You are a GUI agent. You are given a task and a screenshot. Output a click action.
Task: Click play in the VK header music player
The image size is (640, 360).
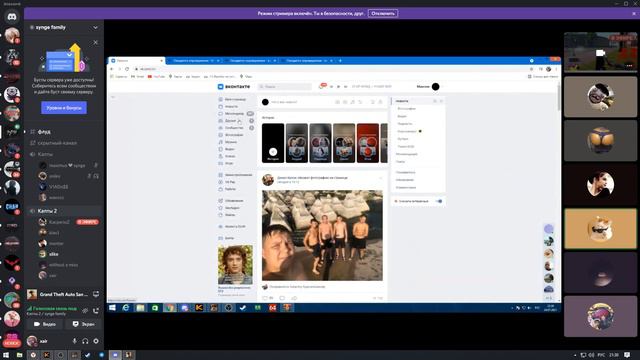(338, 87)
